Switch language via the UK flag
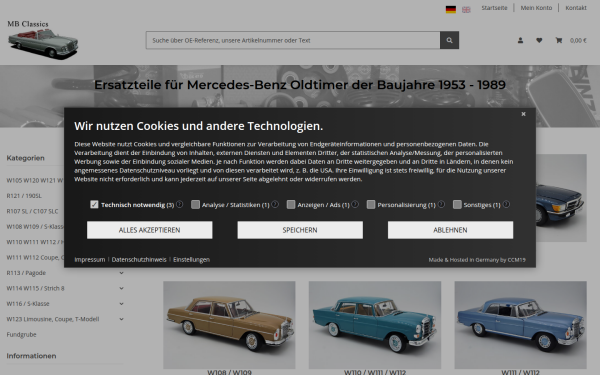 coord(466,10)
